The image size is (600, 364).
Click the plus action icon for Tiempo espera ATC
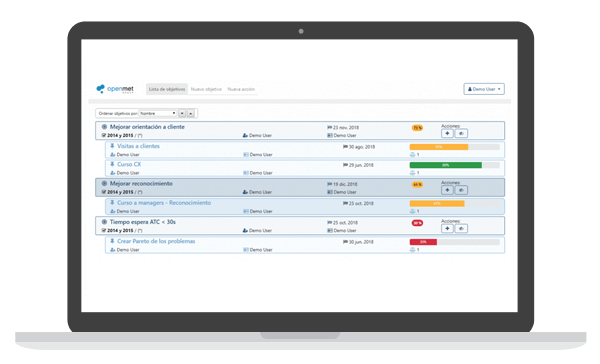click(x=447, y=229)
